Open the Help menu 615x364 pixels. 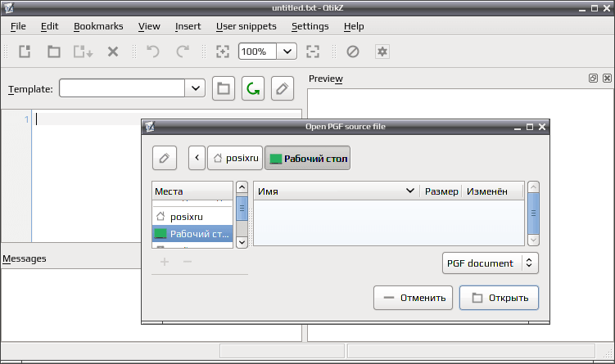point(354,26)
